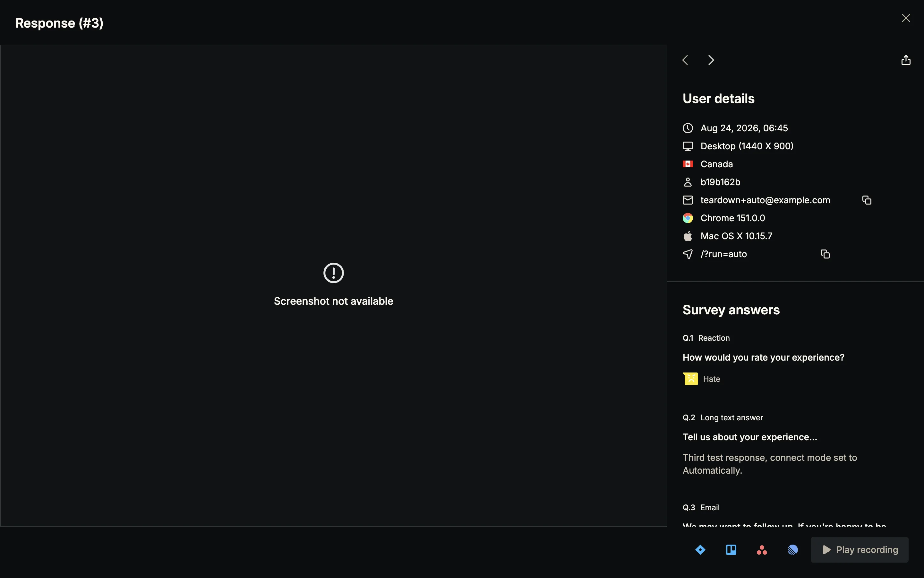Send response to Jira
924x578 pixels.
tap(700, 550)
